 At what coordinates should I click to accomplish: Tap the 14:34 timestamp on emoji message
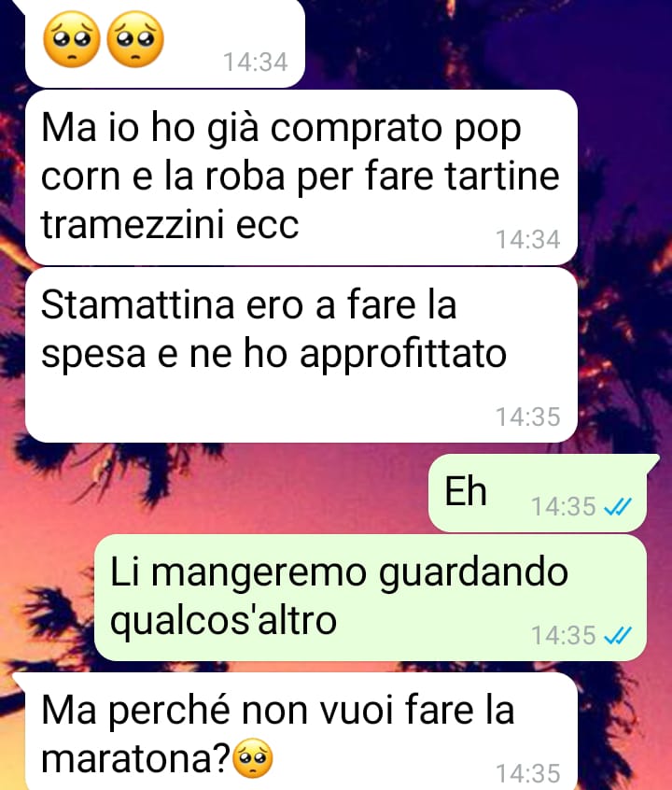tap(256, 63)
